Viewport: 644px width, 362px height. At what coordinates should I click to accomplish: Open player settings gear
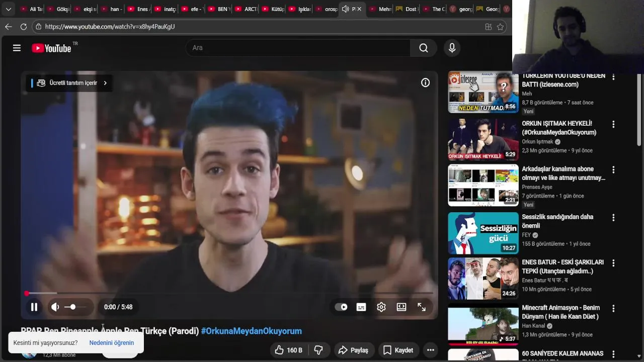click(381, 307)
